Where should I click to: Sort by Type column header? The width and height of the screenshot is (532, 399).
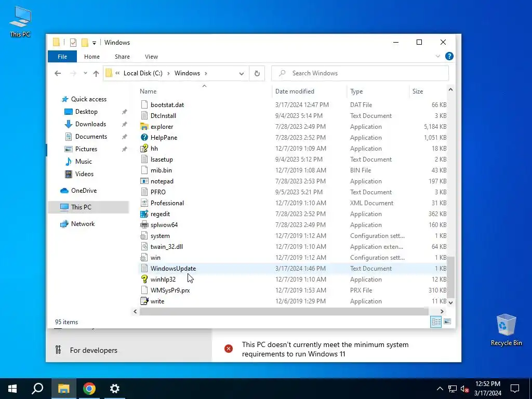378,91
